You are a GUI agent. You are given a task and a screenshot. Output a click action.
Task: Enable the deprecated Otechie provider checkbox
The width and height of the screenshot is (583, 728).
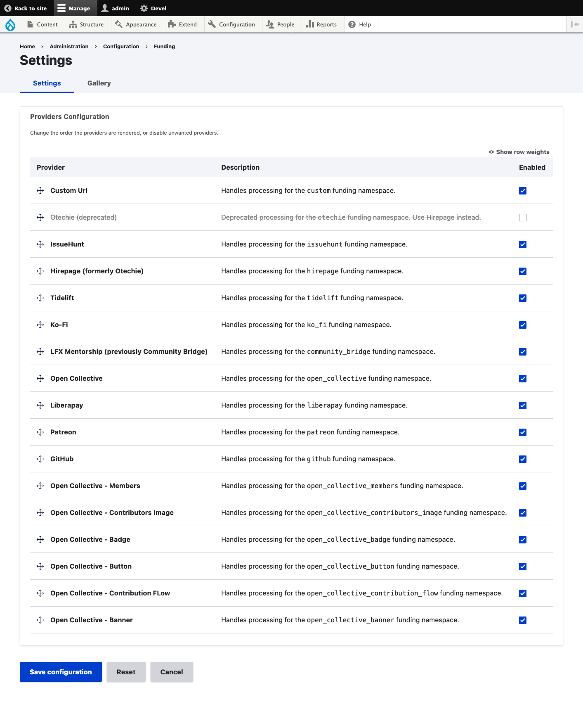click(523, 218)
